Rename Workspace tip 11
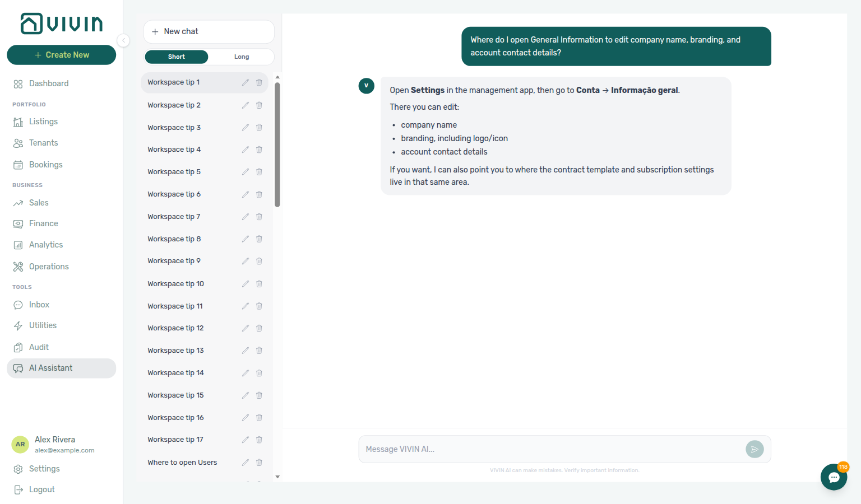 [x=245, y=306]
